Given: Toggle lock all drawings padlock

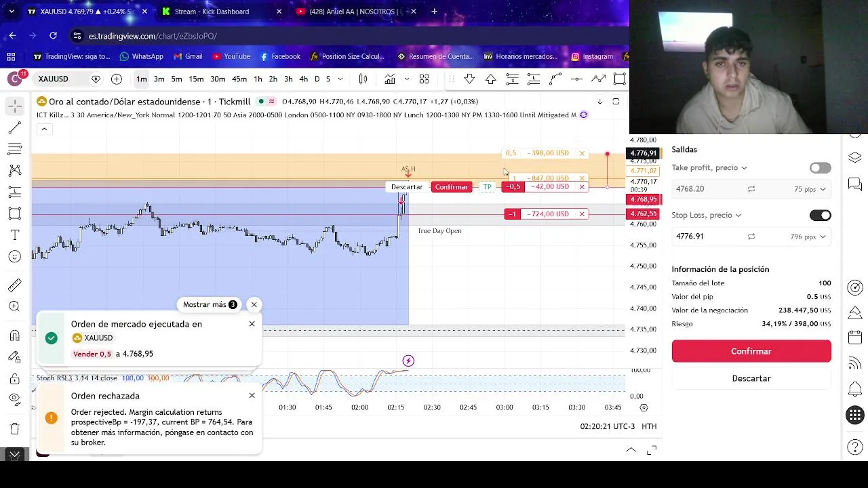Looking at the screenshot, I should [14, 378].
